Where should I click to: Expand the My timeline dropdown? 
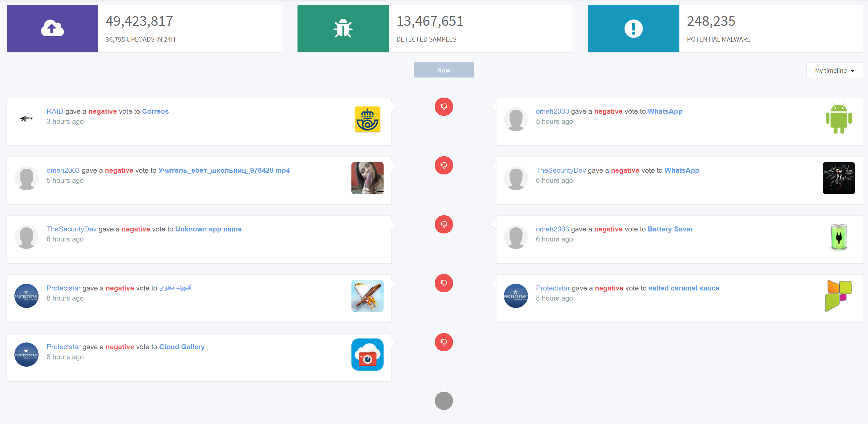coord(834,70)
